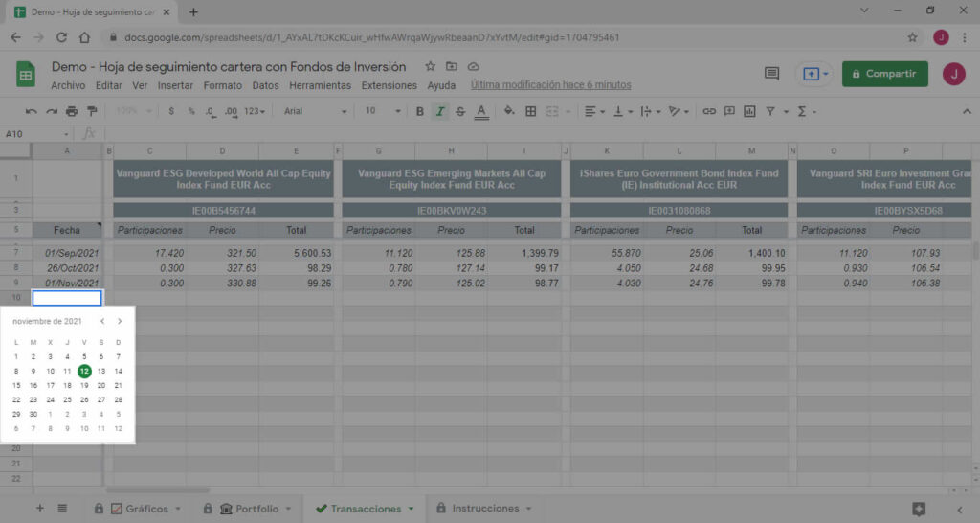Open horizontal align dropdown

pos(594,111)
